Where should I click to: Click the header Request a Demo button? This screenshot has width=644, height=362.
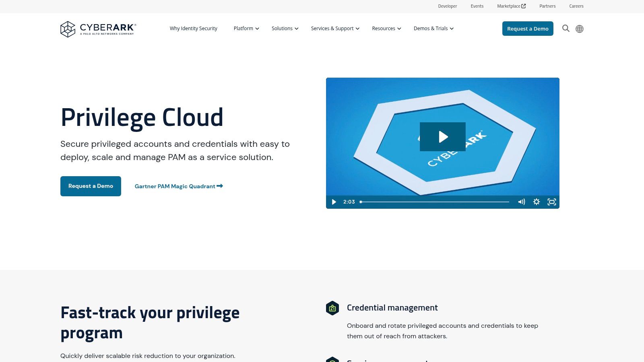click(x=528, y=29)
